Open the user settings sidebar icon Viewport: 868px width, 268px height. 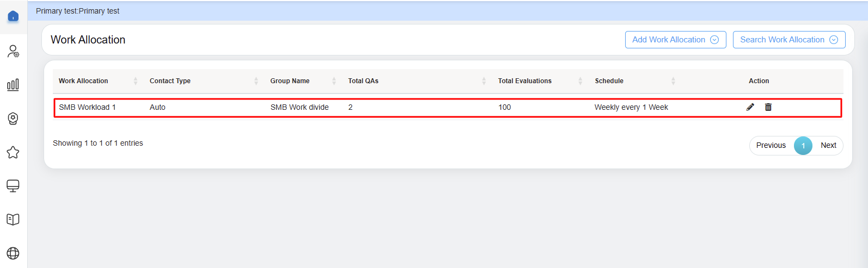point(13,51)
